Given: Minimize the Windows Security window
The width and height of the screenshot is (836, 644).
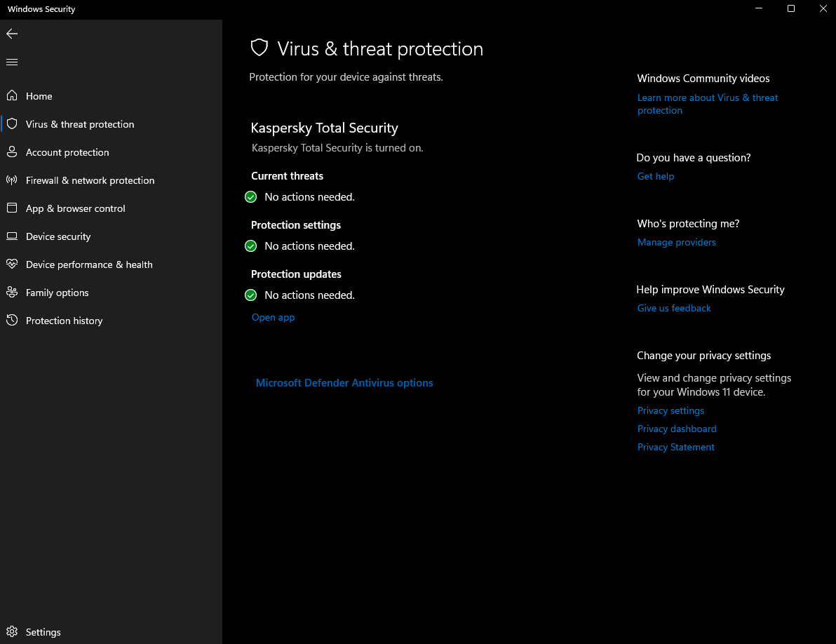Looking at the screenshot, I should (759, 8).
